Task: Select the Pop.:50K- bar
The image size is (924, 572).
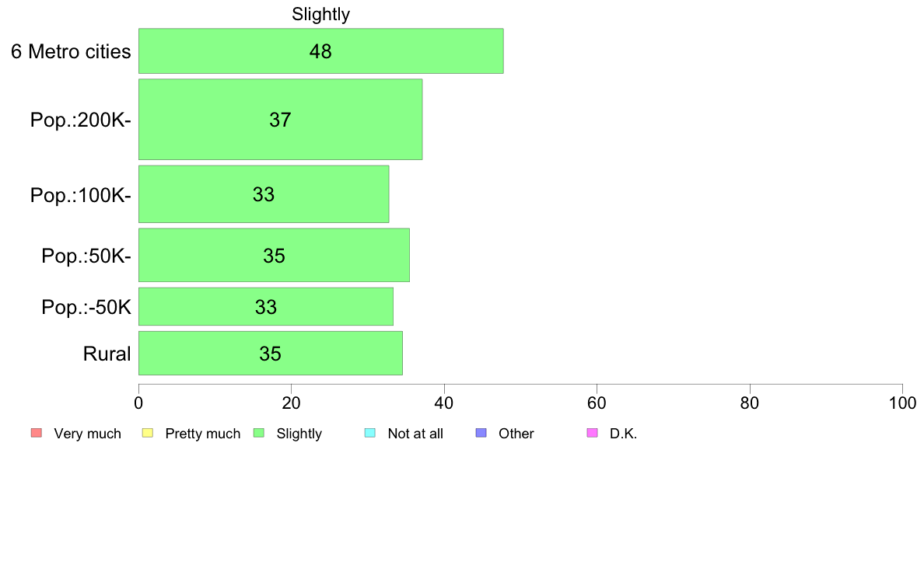Action: click(274, 255)
